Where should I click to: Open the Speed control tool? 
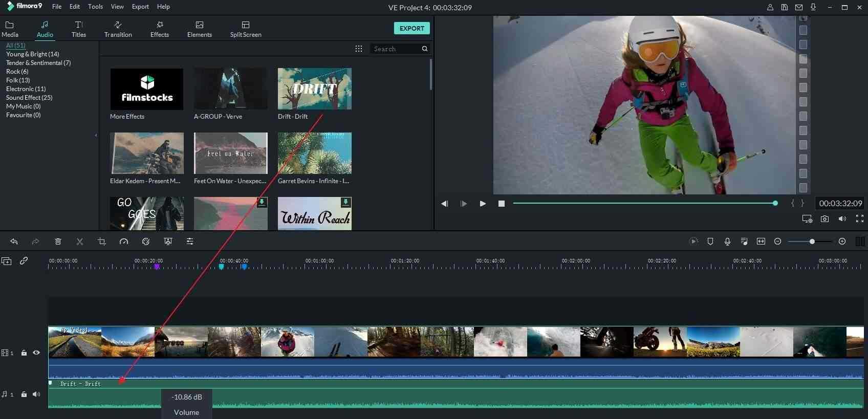point(124,241)
